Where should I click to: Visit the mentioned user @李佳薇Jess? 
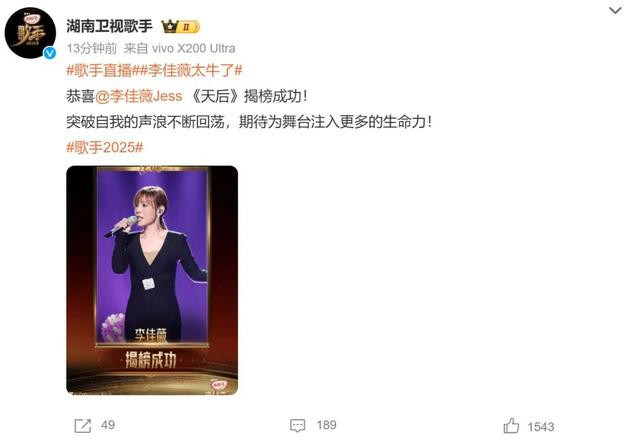(x=139, y=96)
